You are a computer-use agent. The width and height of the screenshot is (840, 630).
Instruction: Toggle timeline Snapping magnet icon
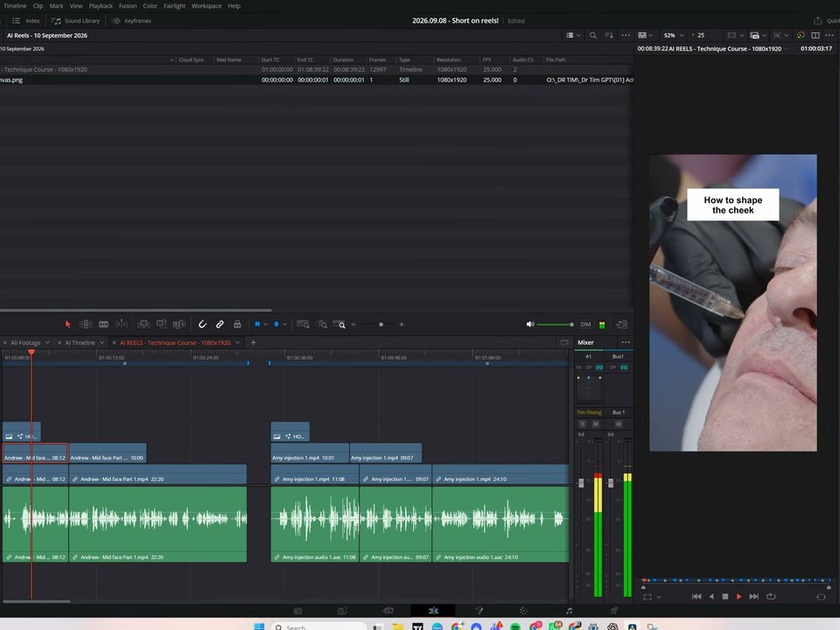[202, 324]
